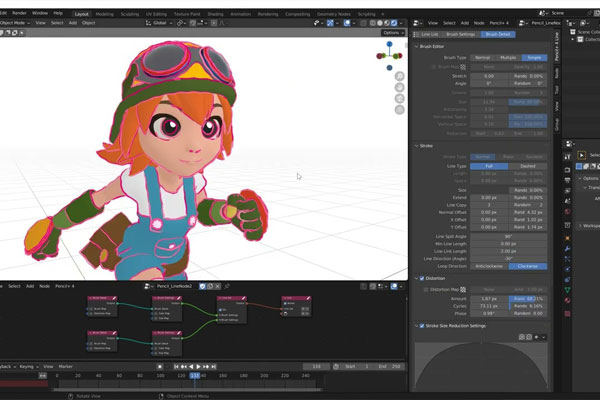Viewport: 600px width, 400px height.
Task: Click the Stretch value field
Action: click(x=489, y=76)
